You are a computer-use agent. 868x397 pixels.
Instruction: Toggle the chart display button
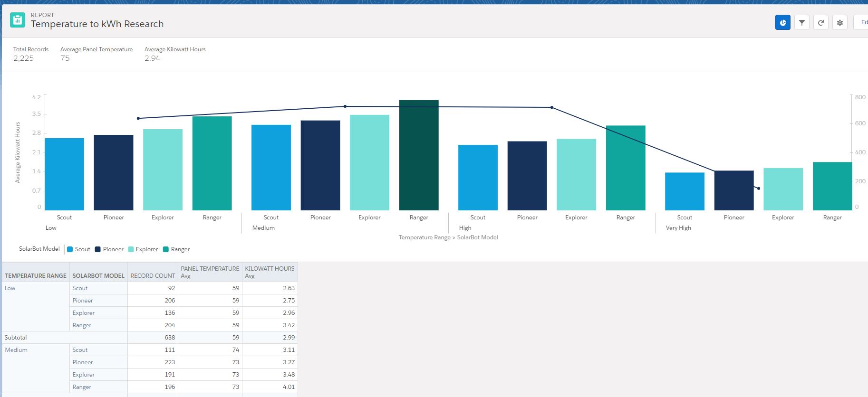[x=782, y=22]
